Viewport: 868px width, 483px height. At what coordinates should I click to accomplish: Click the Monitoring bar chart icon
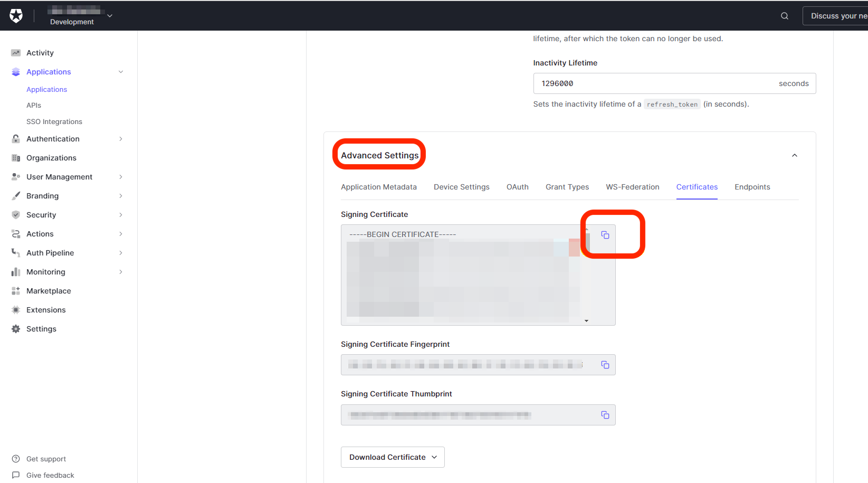(16, 272)
